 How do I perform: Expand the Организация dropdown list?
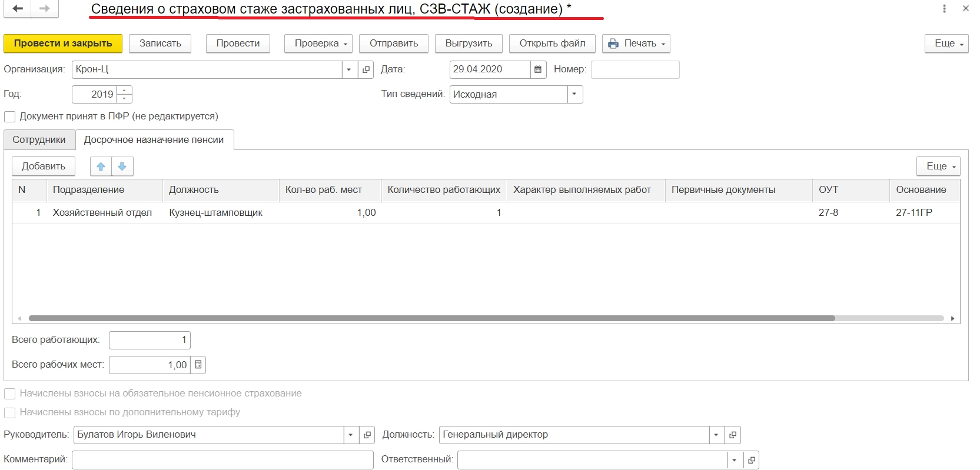349,69
